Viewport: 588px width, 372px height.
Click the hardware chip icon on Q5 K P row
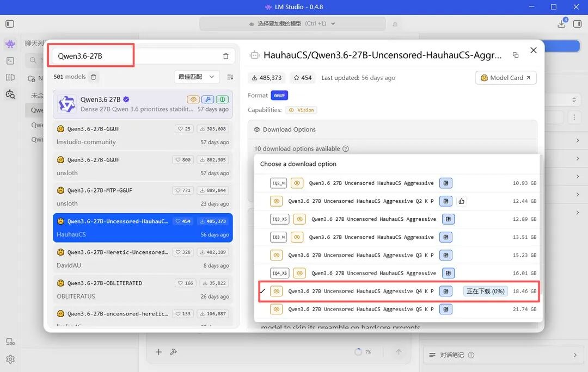pyautogui.click(x=446, y=309)
